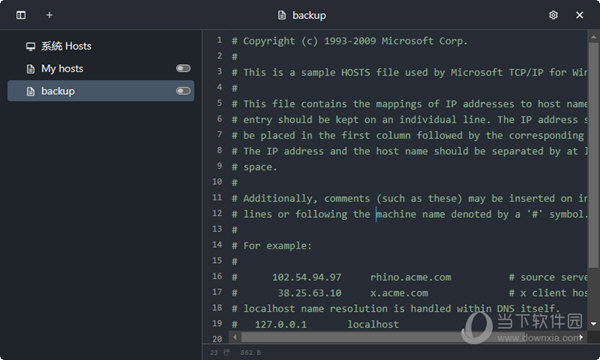600x360 pixels.
Task: Click the horizontal scrollbar left arrow
Action: click(235, 337)
